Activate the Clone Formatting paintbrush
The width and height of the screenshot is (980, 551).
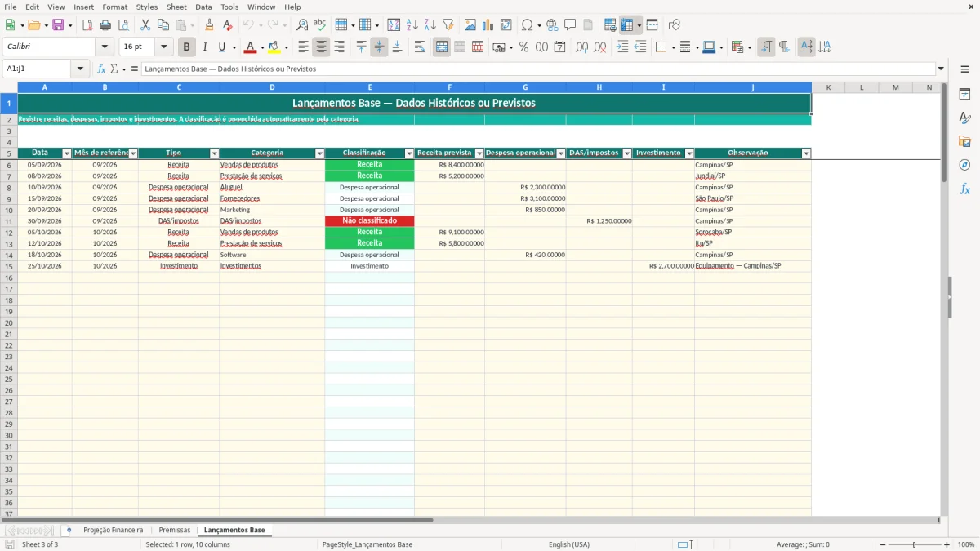point(210,25)
